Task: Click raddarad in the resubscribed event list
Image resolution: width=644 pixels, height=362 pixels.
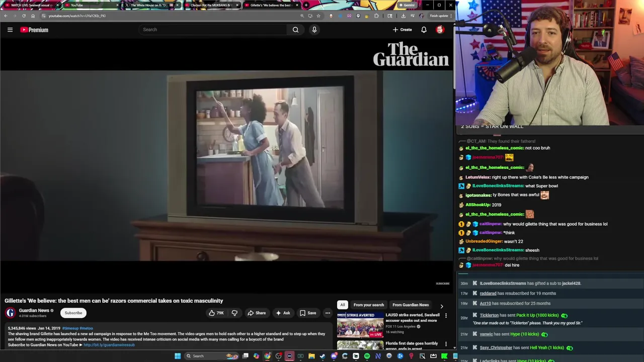Action: [x=488, y=293]
